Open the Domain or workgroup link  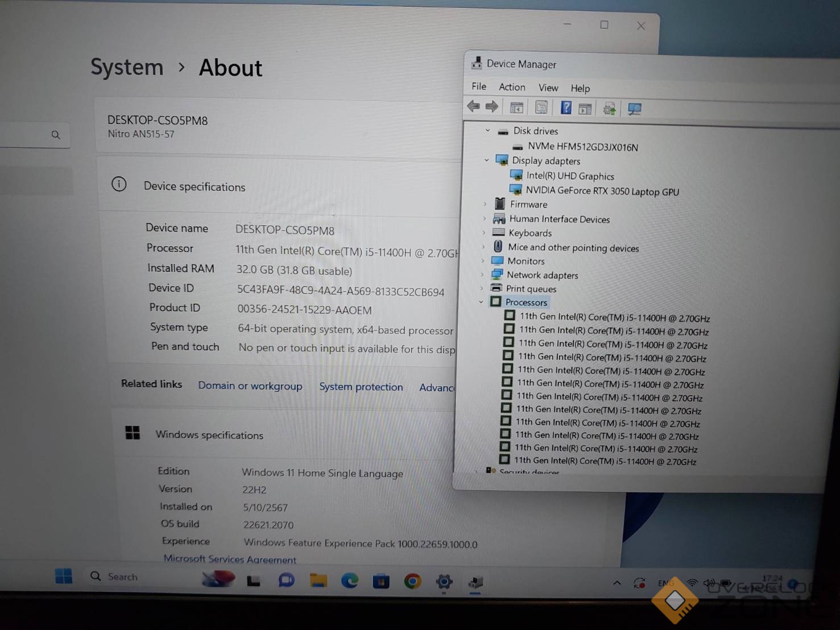tap(250, 386)
